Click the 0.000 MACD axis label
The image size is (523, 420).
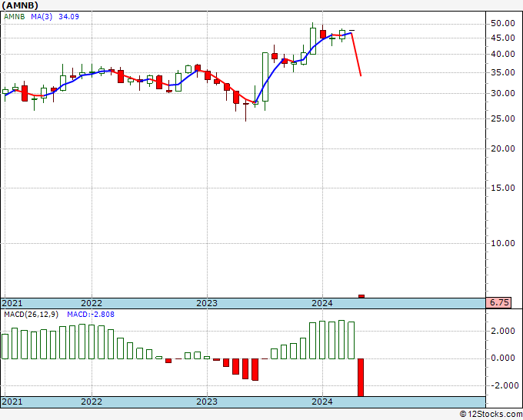503,358
